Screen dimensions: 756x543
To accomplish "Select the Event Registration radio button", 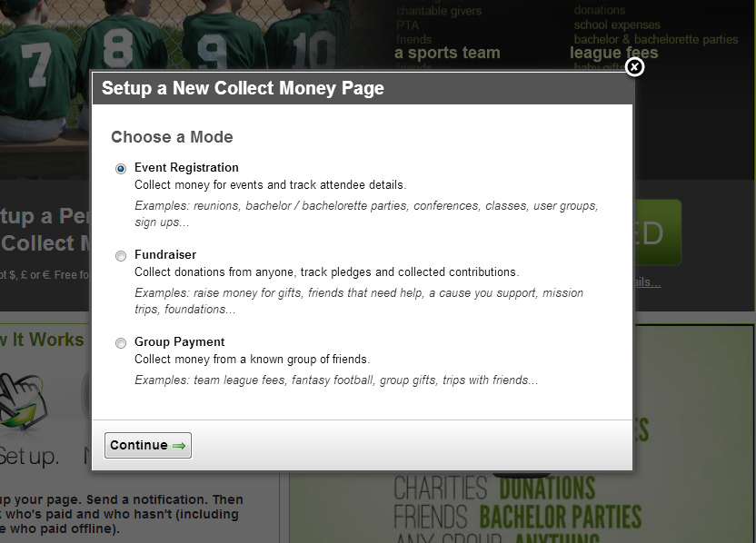I will pyautogui.click(x=121, y=169).
